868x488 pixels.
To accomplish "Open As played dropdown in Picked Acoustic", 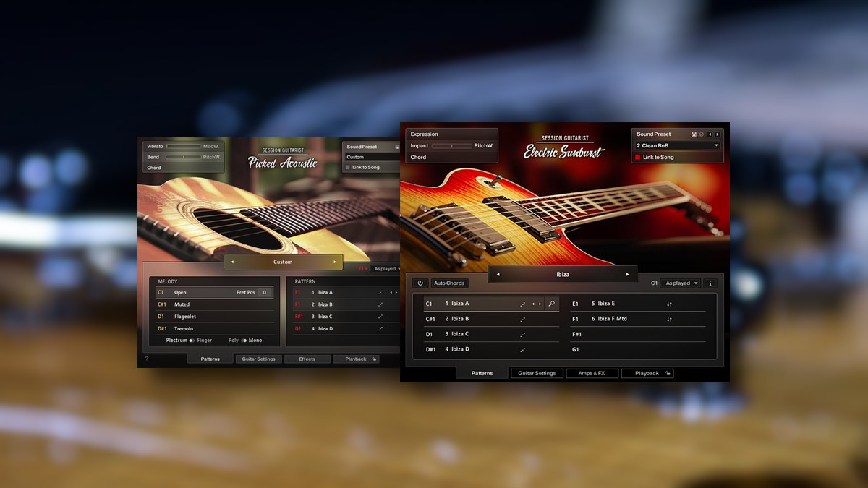I will [x=385, y=268].
